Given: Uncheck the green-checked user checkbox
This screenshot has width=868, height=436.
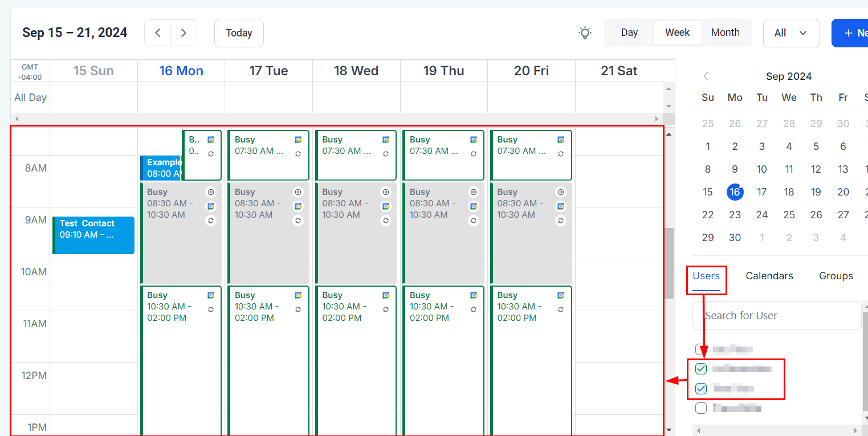Looking at the screenshot, I should point(701,369).
